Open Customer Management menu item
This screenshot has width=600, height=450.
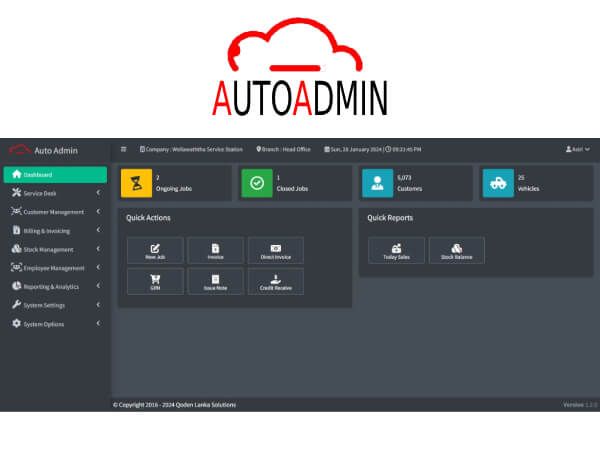(x=53, y=212)
